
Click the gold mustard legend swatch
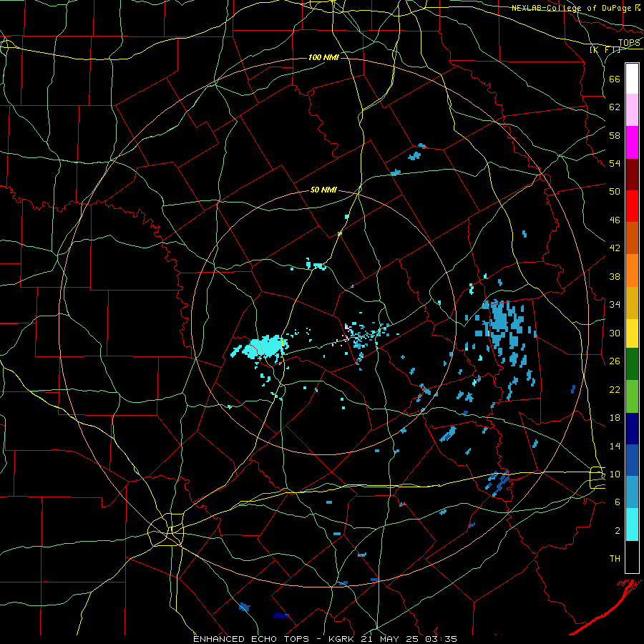(x=632, y=303)
